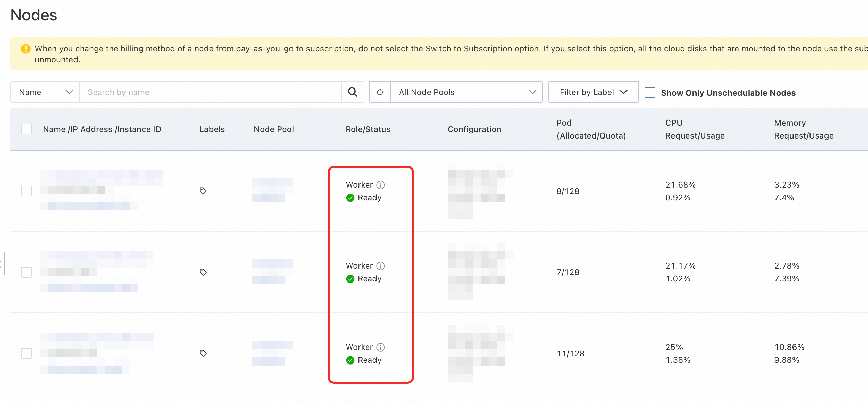Viewport: 868px width, 403px height.
Task: Click the refresh node list icon
Action: point(380,92)
